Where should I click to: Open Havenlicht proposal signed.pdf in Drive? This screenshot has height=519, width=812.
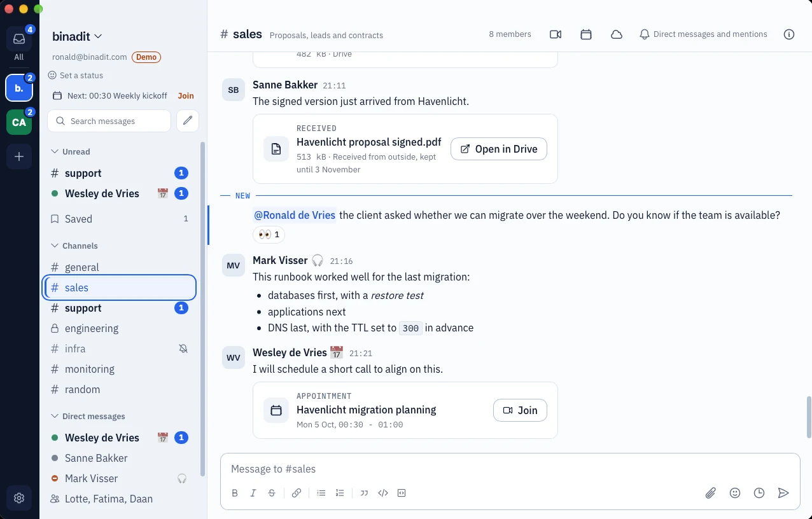[499, 149]
